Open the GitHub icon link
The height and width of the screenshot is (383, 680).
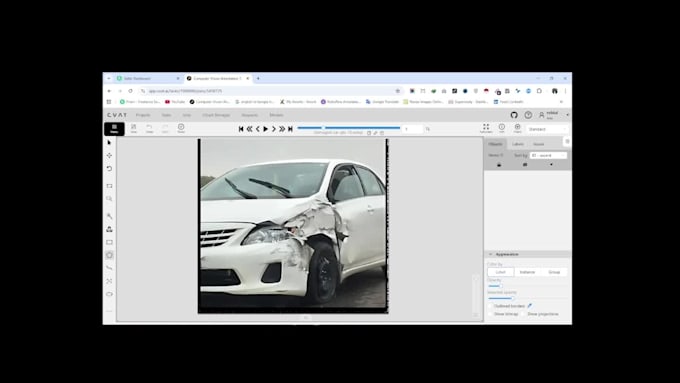click(x=514, y=115)
